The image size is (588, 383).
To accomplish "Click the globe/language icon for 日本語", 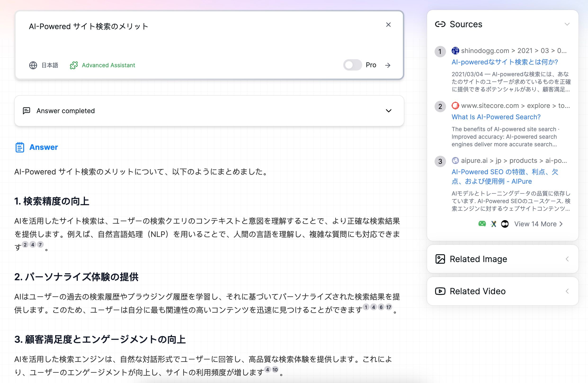I will click(33, 65).
